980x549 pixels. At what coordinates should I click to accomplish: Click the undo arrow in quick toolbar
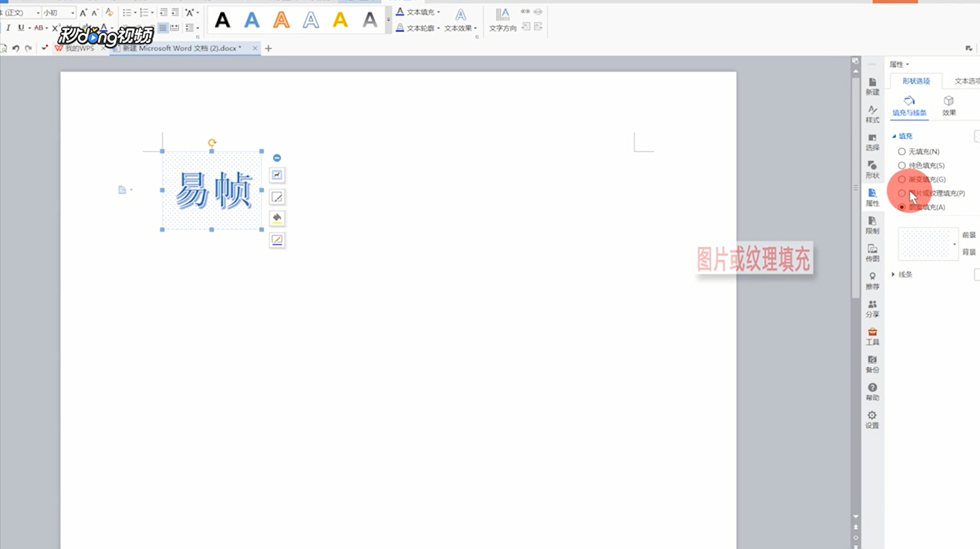(16, 48)
